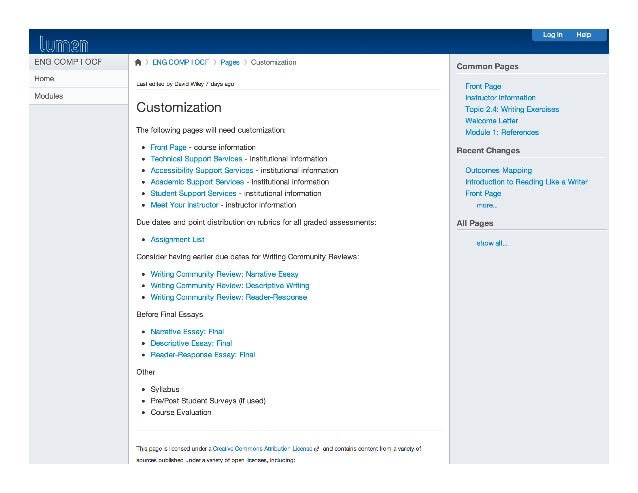Click the Customization page heading
Image resolution: width=638 pixels, height=493 pixels.
coord(179,107)
